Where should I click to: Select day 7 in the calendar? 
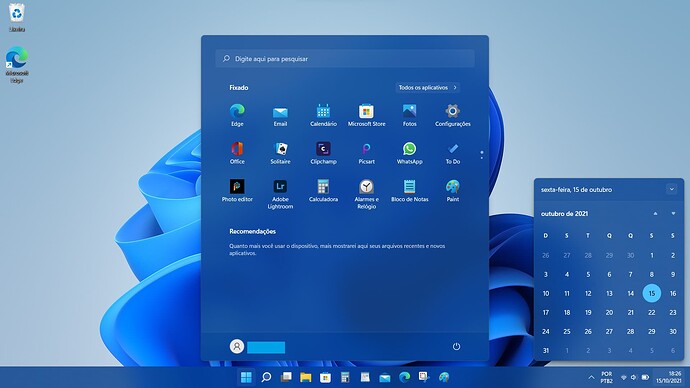coord(631,275)
